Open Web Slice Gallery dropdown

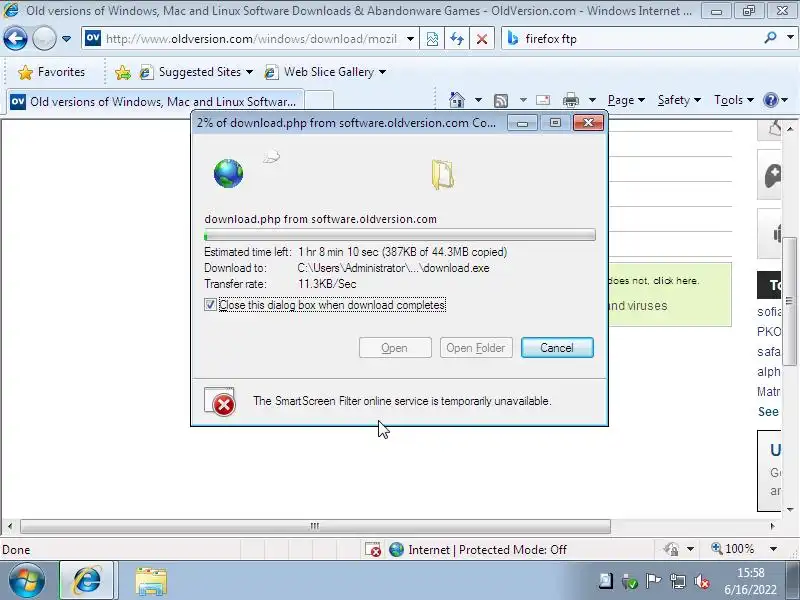pos(324,72)
